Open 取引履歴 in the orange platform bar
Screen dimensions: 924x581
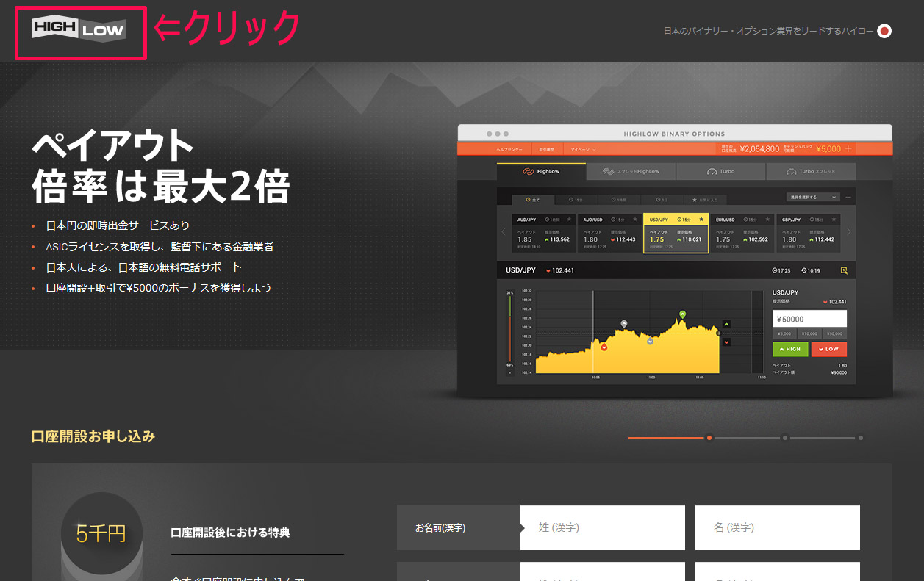click(x=546, y=149)
